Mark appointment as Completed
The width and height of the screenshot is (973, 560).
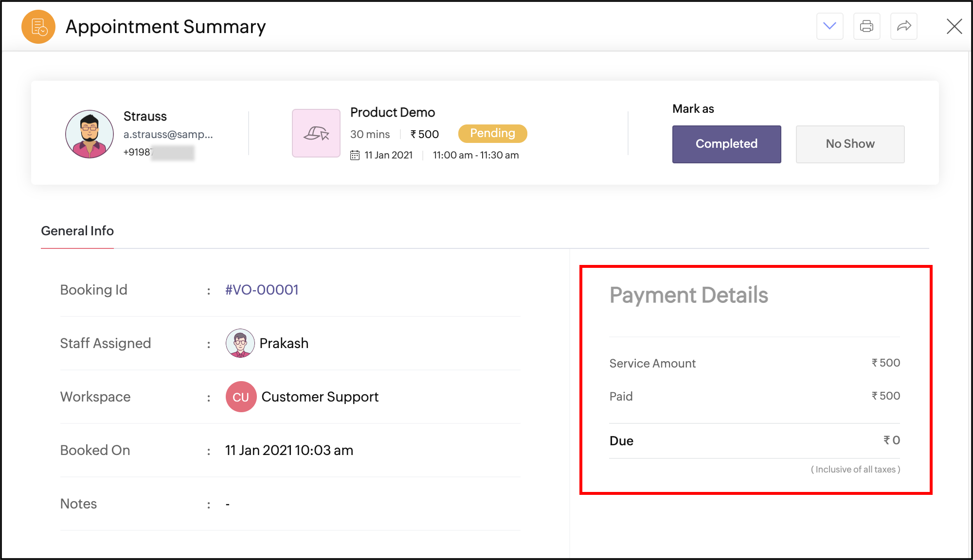tap(726, 144)
